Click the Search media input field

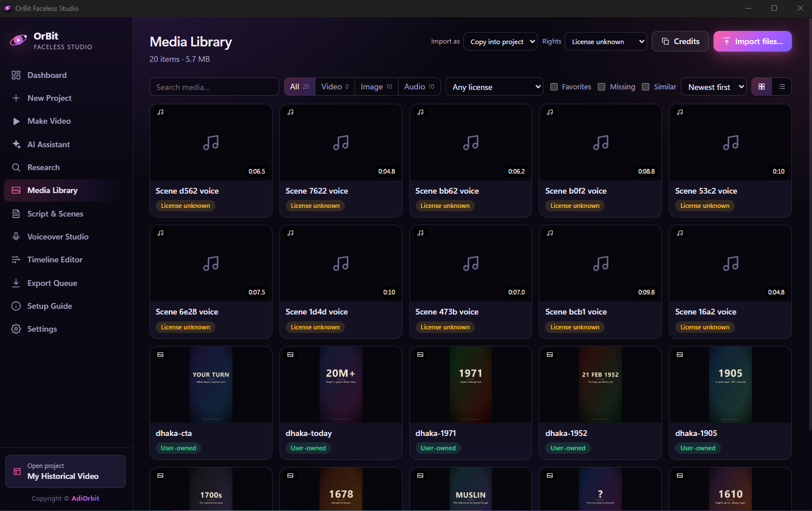214,87
